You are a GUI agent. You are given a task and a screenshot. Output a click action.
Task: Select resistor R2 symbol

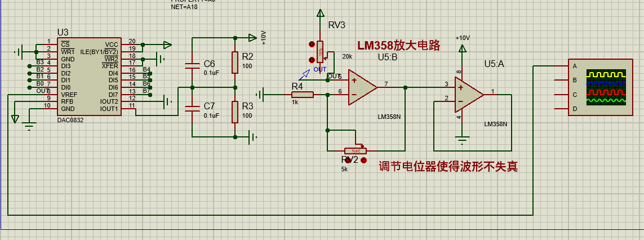[x=234, y=63]
